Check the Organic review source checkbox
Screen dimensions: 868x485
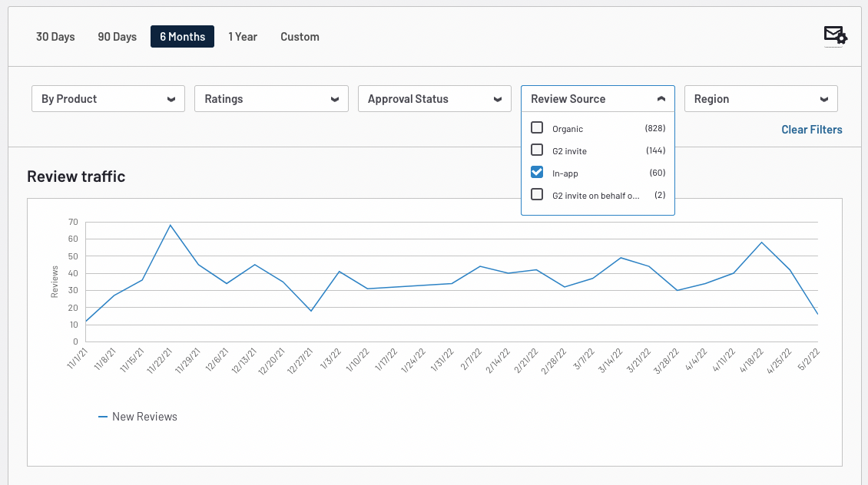point(537,128)
